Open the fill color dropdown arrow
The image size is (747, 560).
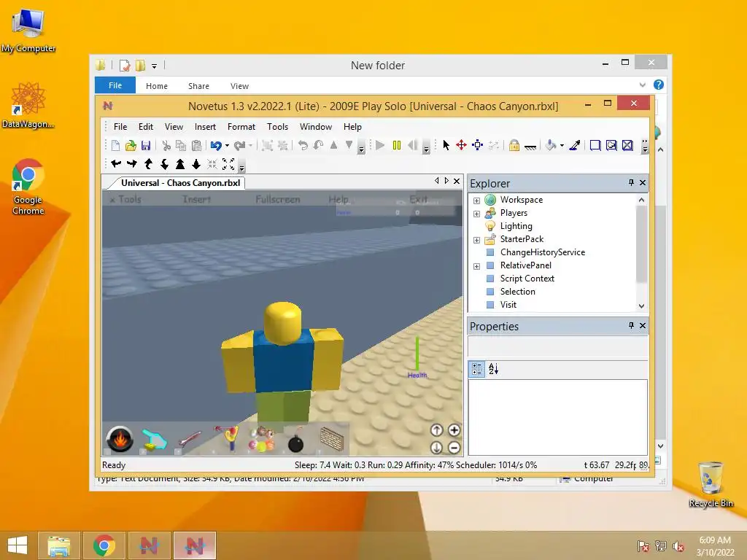[x=562, y=145]
